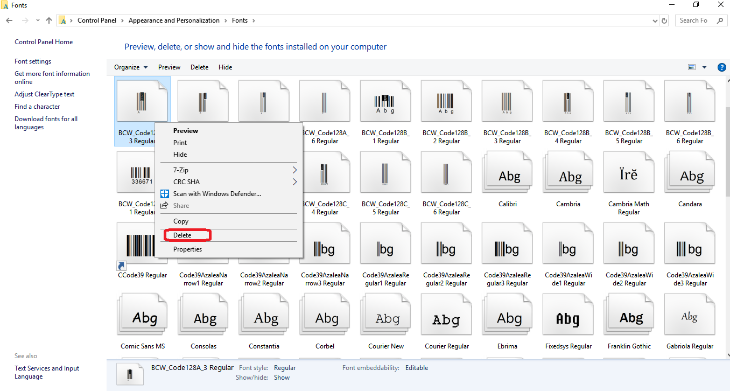This screenshot has width=730, height=391.
Task: Expand the 7-Zip submenu
Action: [229, 170]
